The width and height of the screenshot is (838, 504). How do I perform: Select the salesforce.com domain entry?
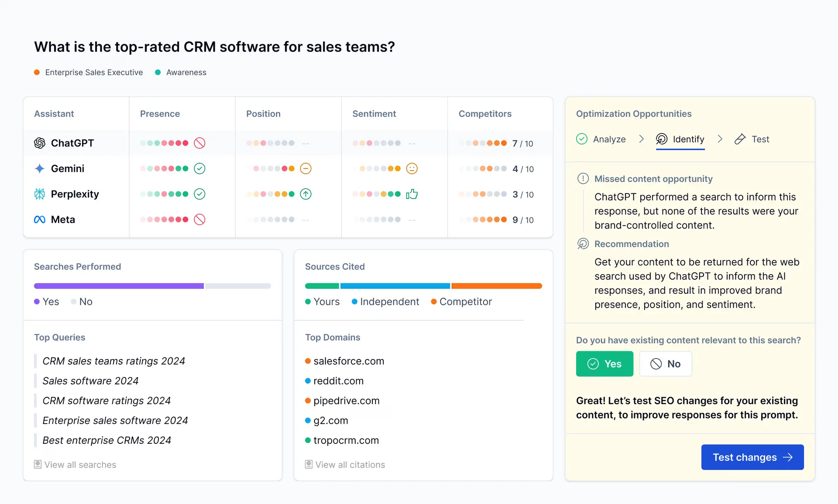point(349,361)
